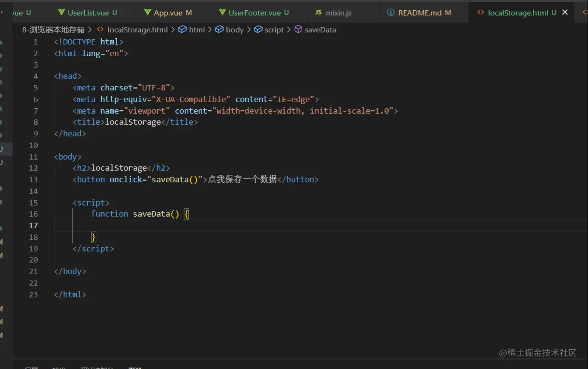Click the closing '</body>' tag
Screen dimensions: 588x369
click(x=70, y=271)
